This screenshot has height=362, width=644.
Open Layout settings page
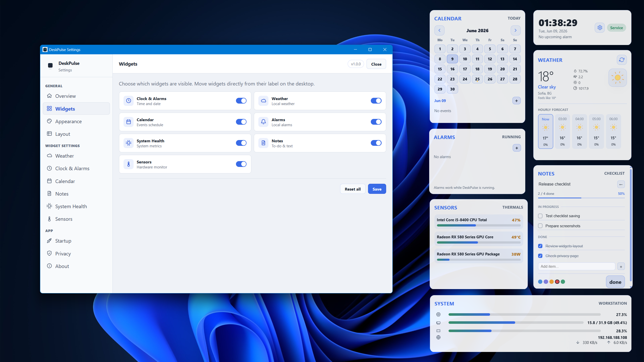[x=76, y=134]
